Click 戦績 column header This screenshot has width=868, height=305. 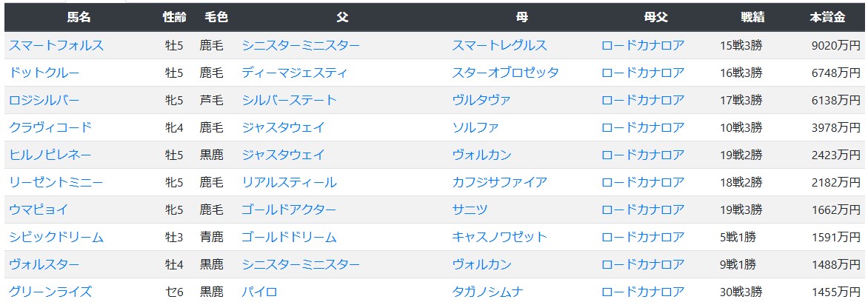pos(752,17)
